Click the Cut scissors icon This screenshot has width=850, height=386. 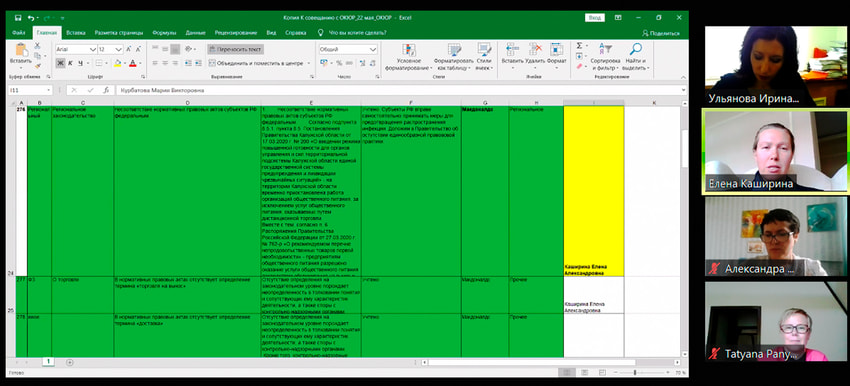point(37,46)
